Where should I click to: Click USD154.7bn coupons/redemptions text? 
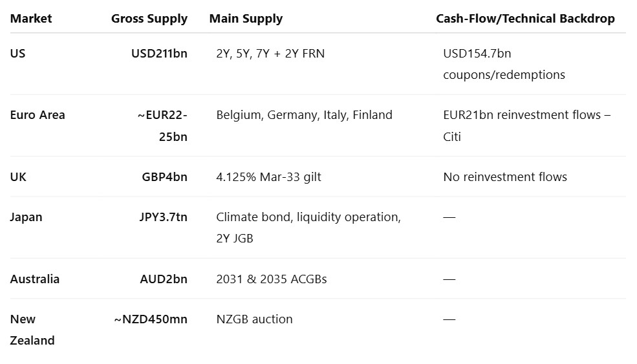pyautogui.click(x=504, y=64)
